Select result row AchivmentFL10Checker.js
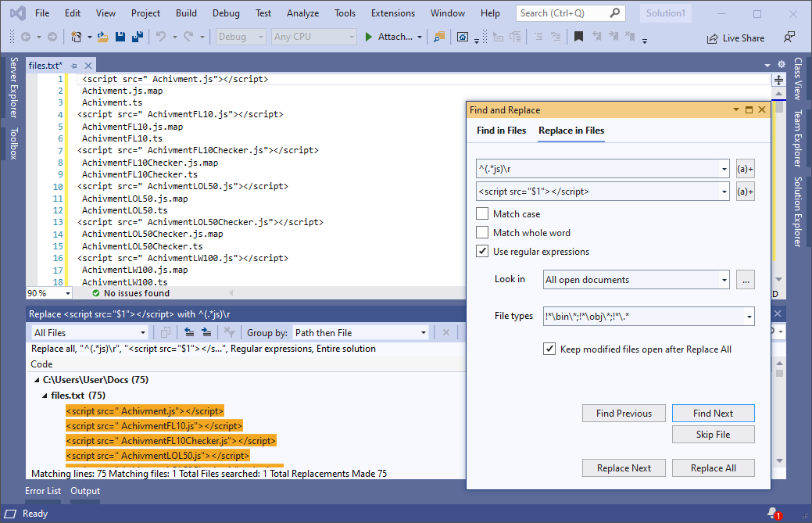 click(171, 441)
